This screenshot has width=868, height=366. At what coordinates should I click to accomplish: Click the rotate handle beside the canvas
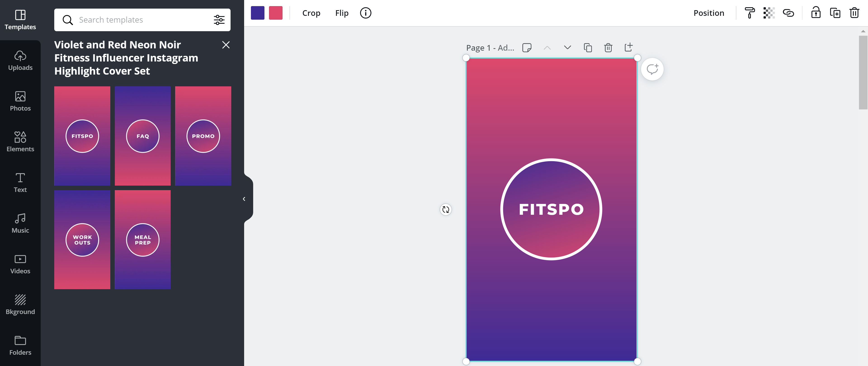tap(446, 210)
